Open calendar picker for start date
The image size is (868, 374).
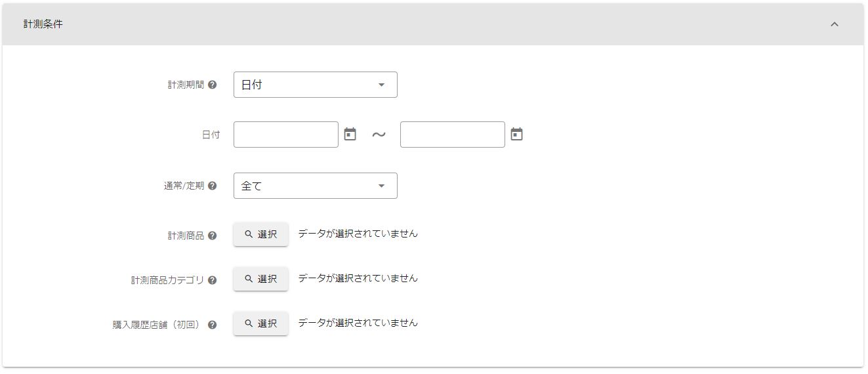pos(350,135)
